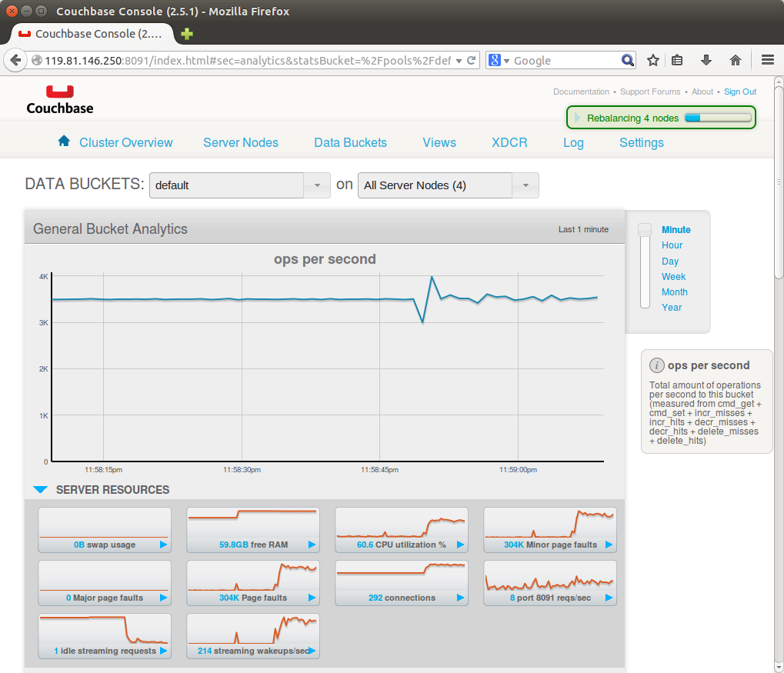Click the Couchbase logo

[60, 100]
